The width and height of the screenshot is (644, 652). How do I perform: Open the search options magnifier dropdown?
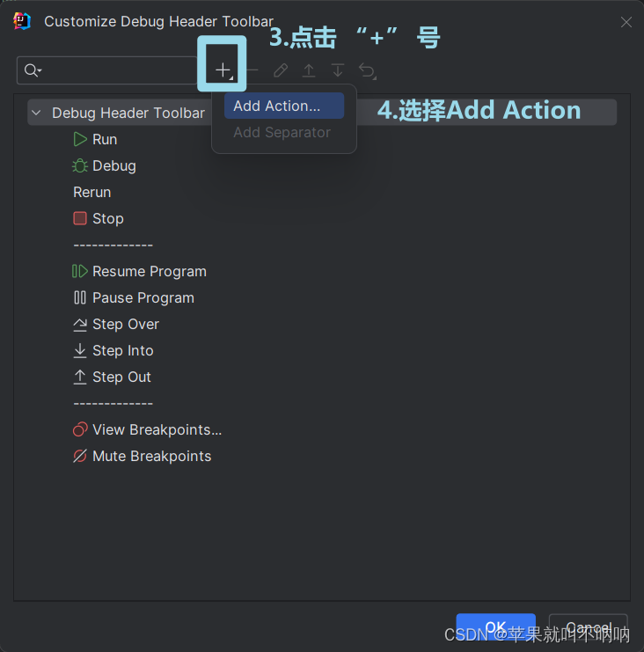[x=33, y=70]
